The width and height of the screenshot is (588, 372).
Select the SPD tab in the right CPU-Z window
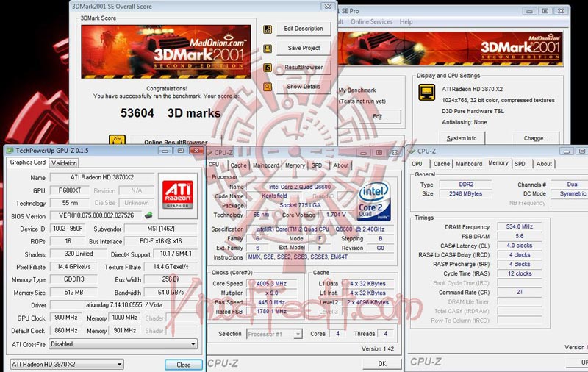coord(520,164)
